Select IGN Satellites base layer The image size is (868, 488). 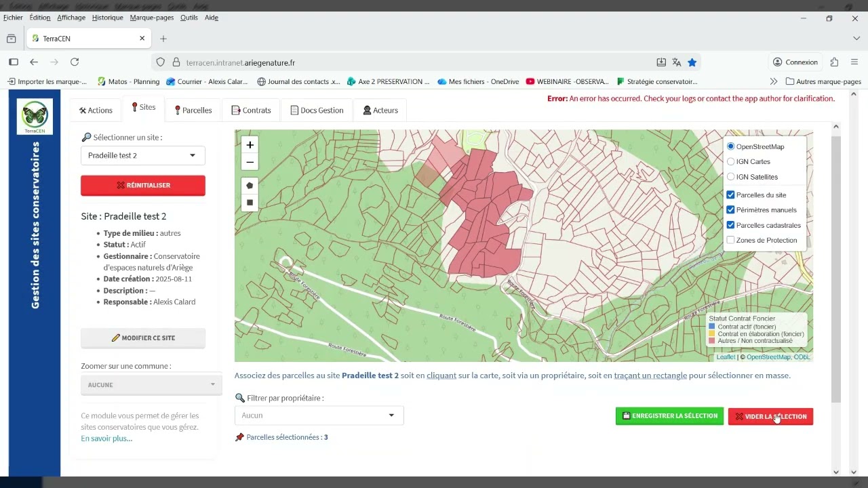point(730,177)
